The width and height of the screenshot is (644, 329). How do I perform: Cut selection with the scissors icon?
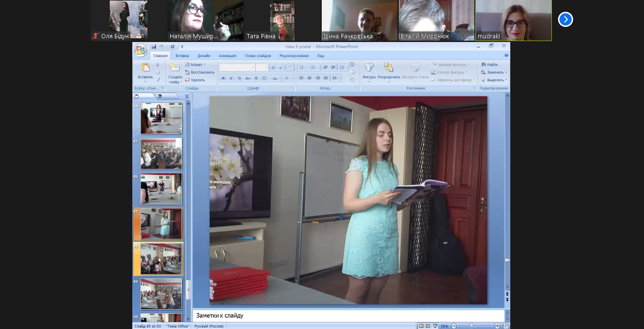click(158, 65)
